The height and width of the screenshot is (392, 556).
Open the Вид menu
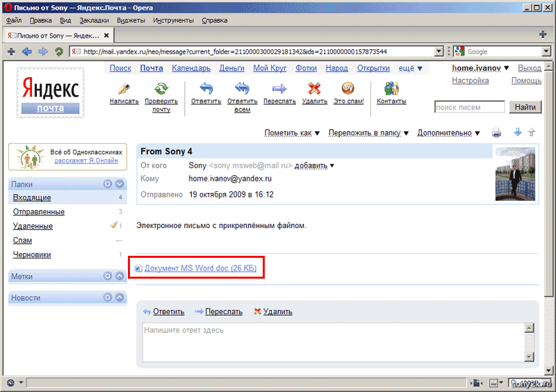tap(65, 21)
